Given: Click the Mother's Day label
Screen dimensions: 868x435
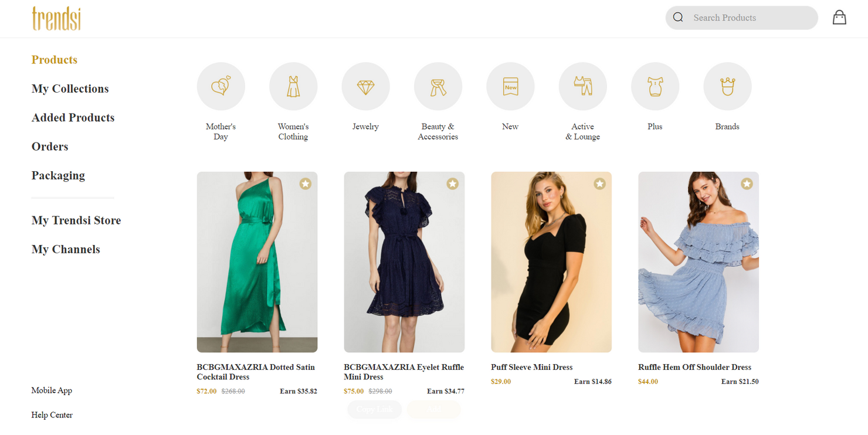Looking at the screenshot, I should (221, 131).
